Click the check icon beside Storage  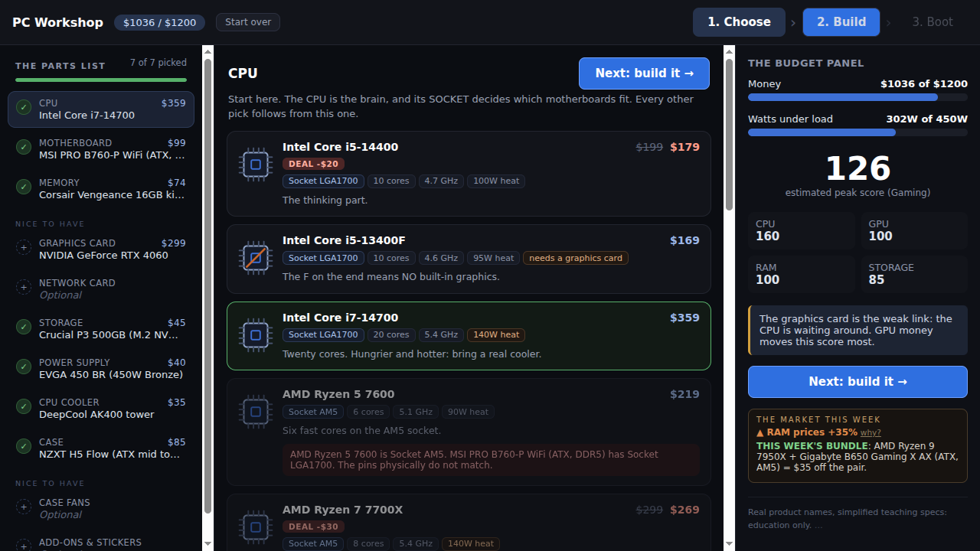pos(24,327)
